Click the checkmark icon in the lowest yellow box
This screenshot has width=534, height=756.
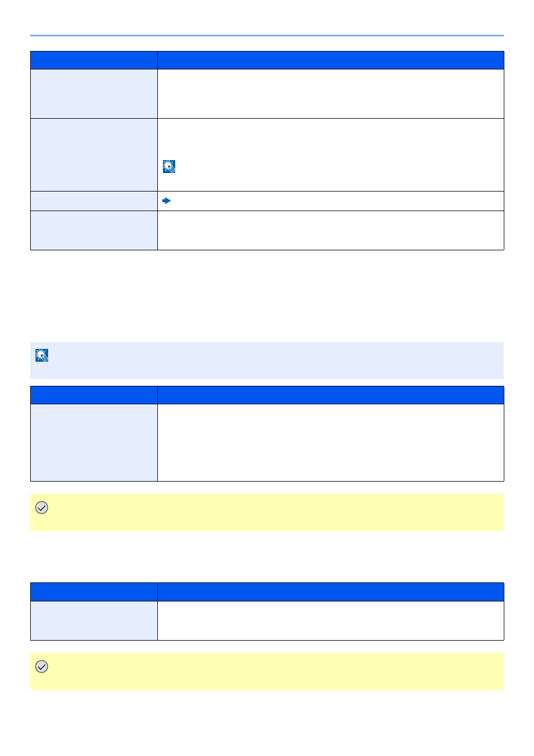[x=42, y=666]
